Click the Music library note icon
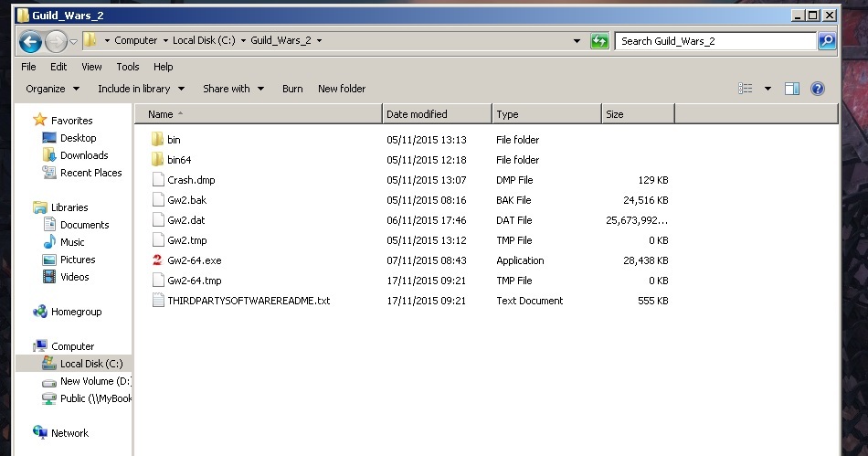This screenshot has height=456, width=868. click(x=50, y=242)
